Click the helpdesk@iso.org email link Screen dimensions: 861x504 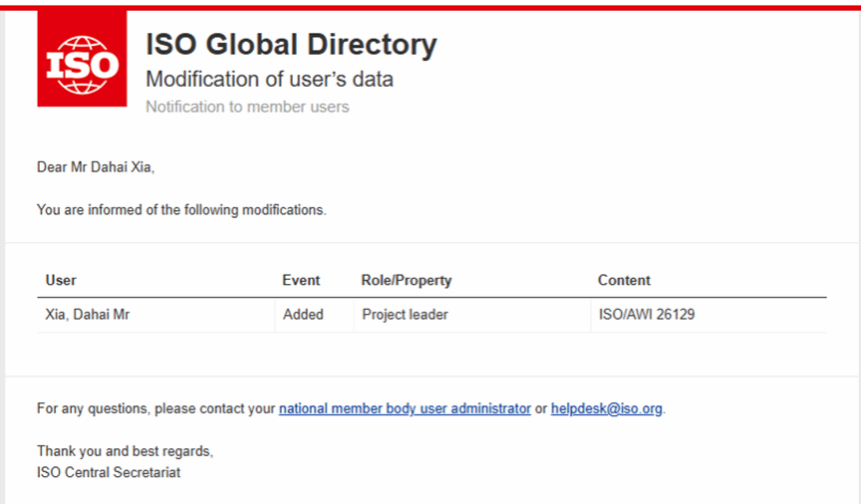pyautogui.click(x=606, y=408)
